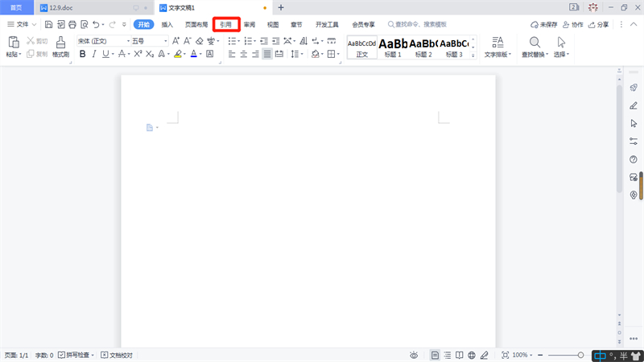Apply the 标题 1 heading style

tap(393, 47)
